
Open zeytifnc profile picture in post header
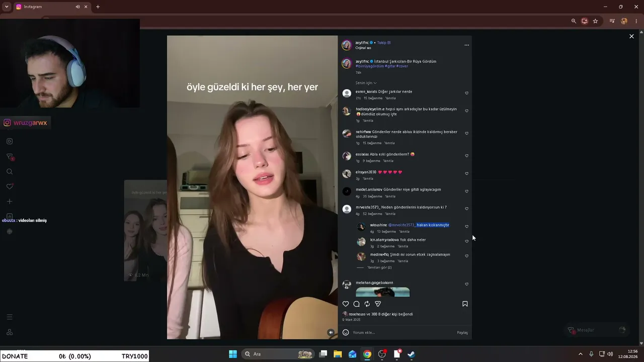[x=347, y=45]
